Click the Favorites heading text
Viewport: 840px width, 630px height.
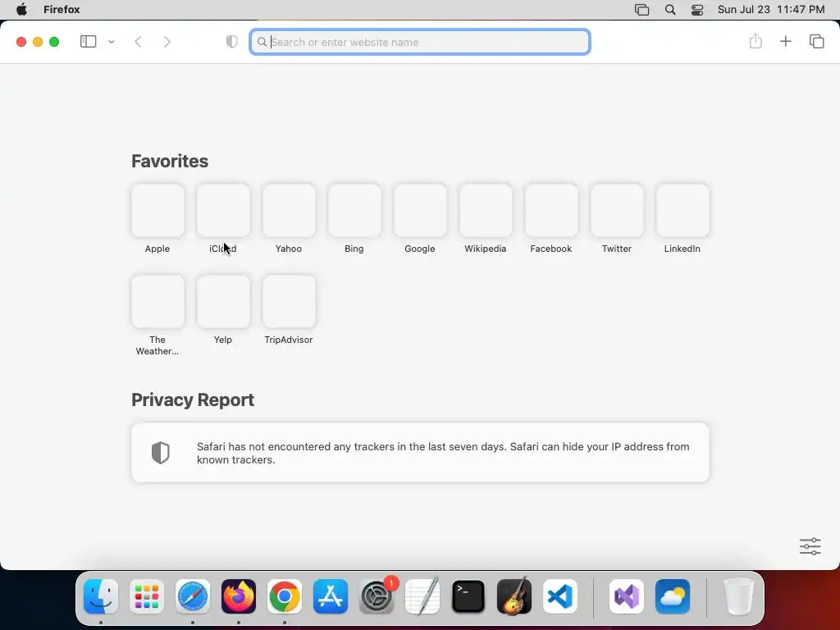(170, 162)
